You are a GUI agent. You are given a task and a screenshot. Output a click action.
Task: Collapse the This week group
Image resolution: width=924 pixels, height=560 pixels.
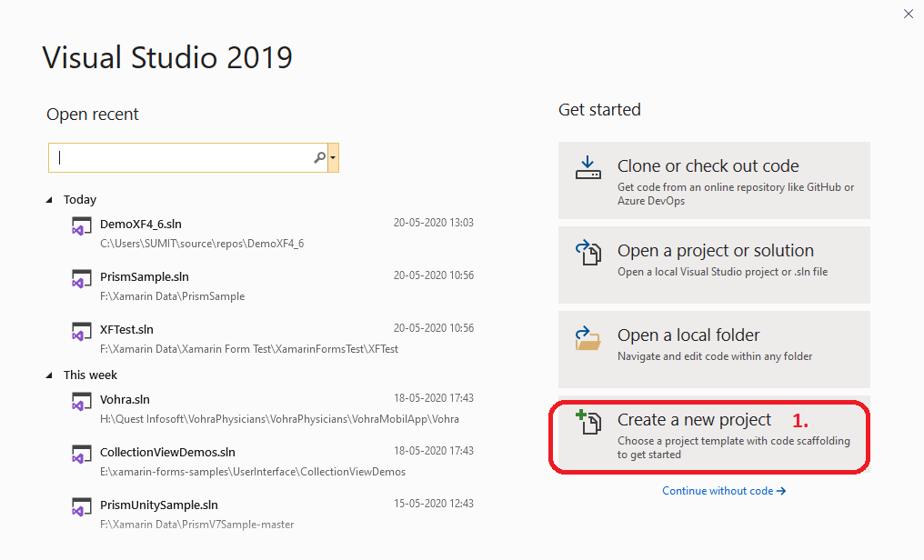[x=50, y=375]
